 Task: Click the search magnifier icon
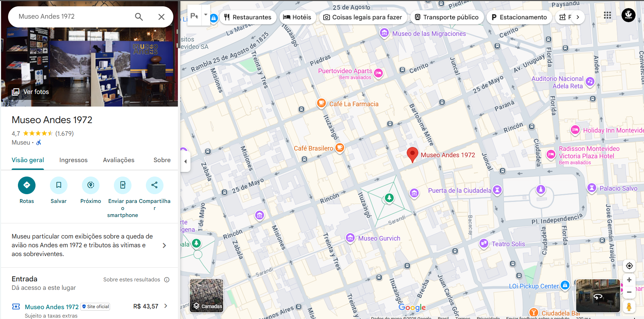pyautogui.click(x=139, y=17)
